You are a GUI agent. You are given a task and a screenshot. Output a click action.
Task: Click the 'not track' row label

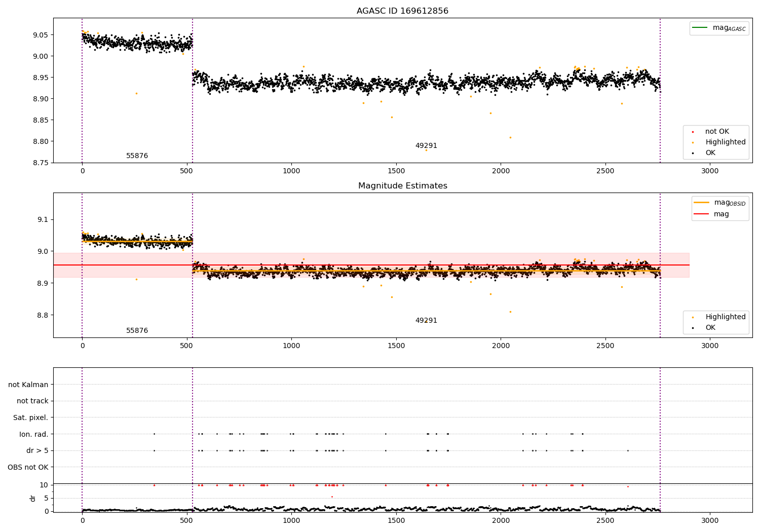coord(32,401)
